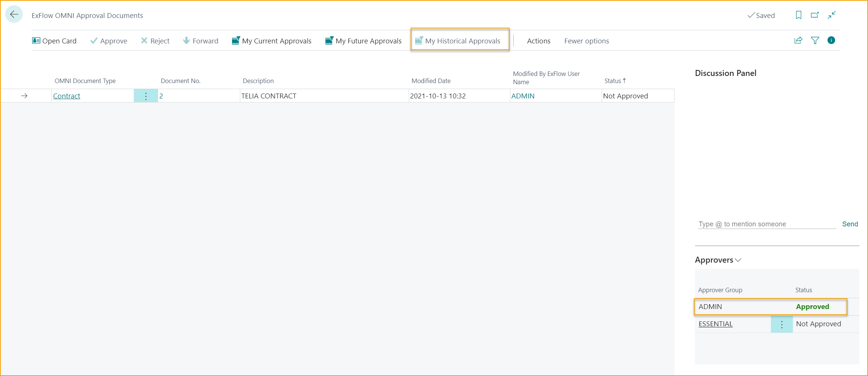Click the Reject X icon
Viewport: 868px width, 376px height.
pos(144,40)
